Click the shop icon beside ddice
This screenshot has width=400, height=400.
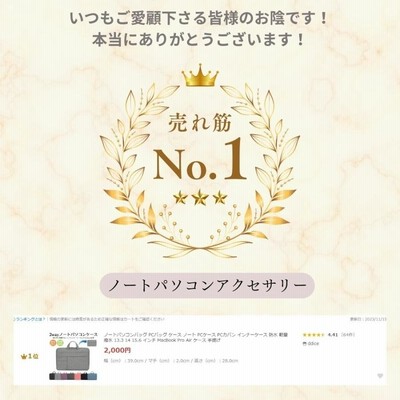point(304,344)
